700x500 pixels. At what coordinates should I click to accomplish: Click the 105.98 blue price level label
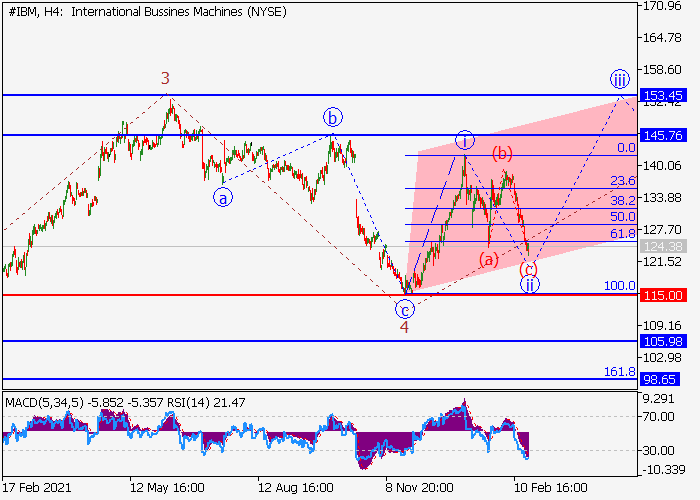pyautogui.click(x=663, y=342)
